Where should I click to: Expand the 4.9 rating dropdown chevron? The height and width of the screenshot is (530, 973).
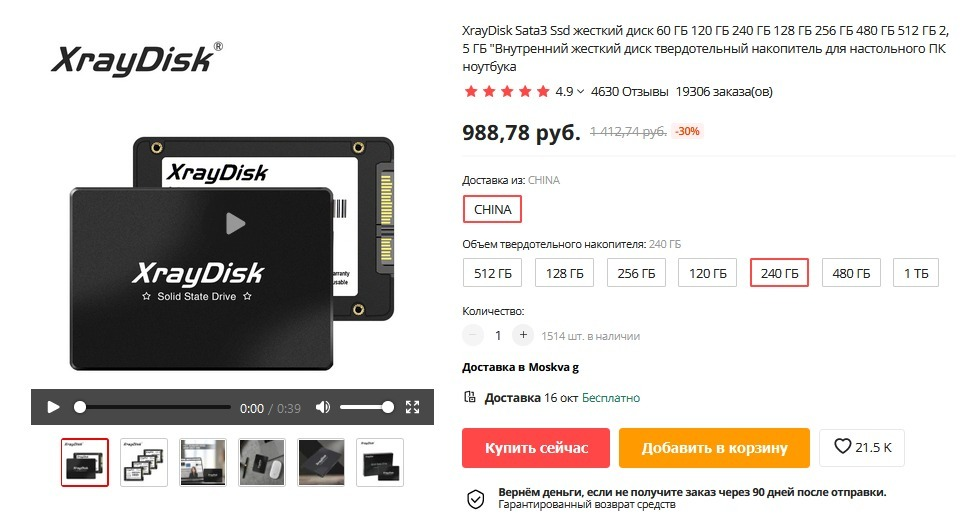coord(580,92)
